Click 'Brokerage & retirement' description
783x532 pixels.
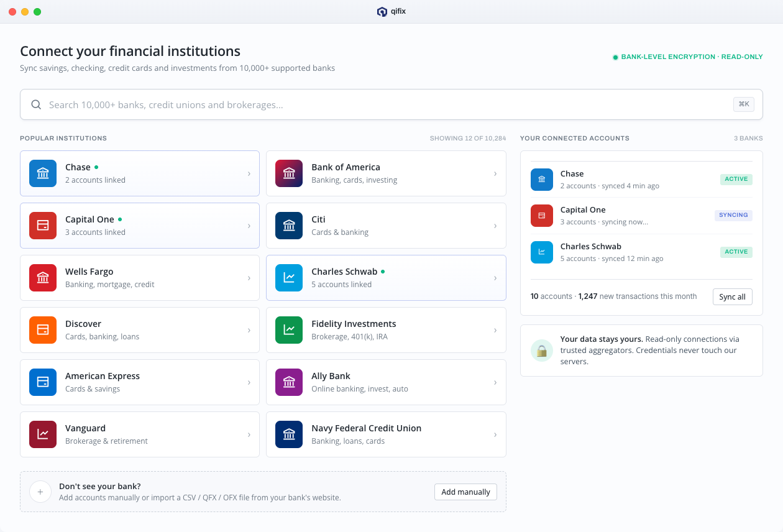[x=106, y=441]
